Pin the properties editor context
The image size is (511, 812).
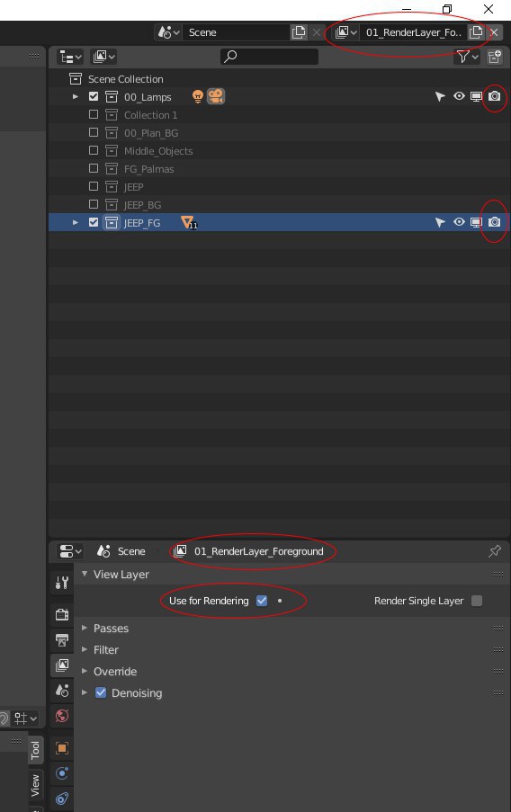click(x=495, y=551)
